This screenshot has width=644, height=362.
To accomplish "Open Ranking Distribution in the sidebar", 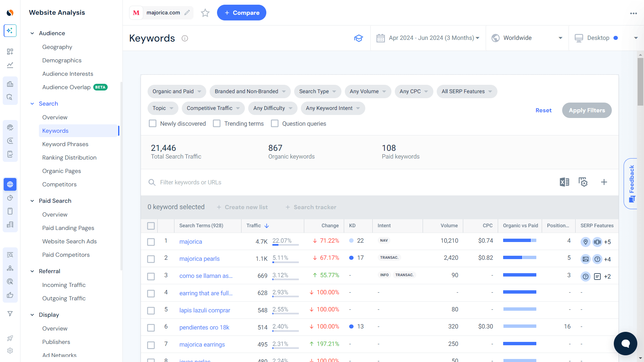I will (69, 158).
